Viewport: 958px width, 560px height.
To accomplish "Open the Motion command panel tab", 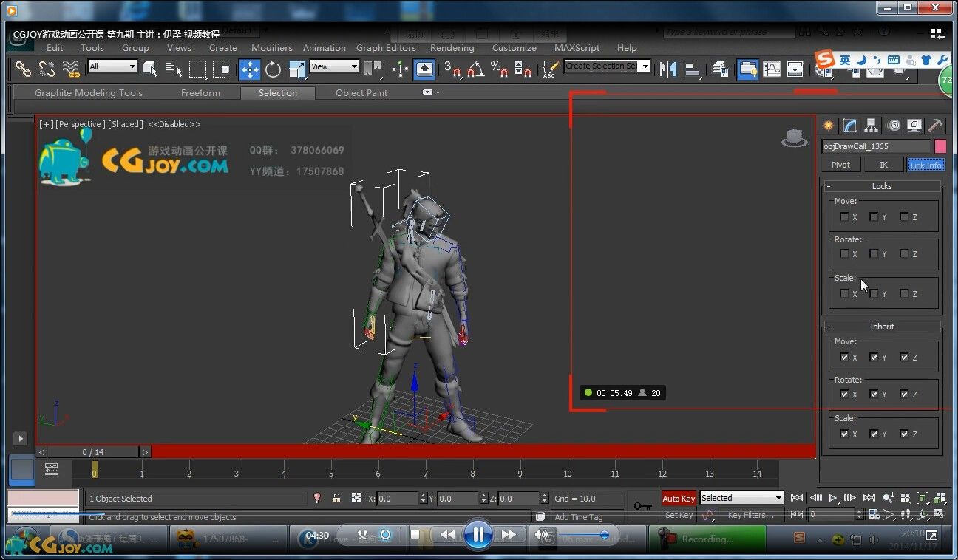I will [x=893, y=125].
